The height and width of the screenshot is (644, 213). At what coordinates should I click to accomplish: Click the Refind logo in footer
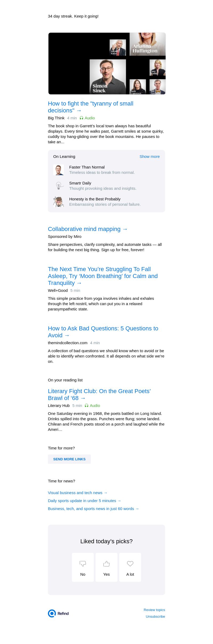tap(58, 613)
